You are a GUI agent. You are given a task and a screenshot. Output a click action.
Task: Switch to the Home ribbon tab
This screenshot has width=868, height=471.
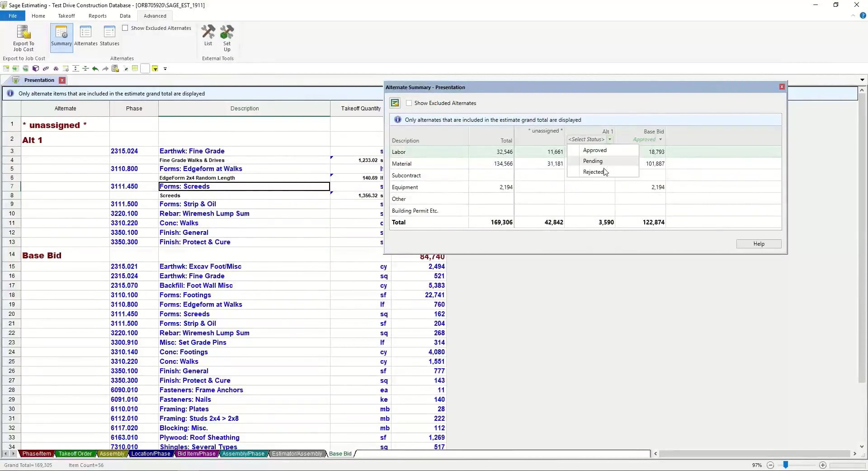coord(38,16)
